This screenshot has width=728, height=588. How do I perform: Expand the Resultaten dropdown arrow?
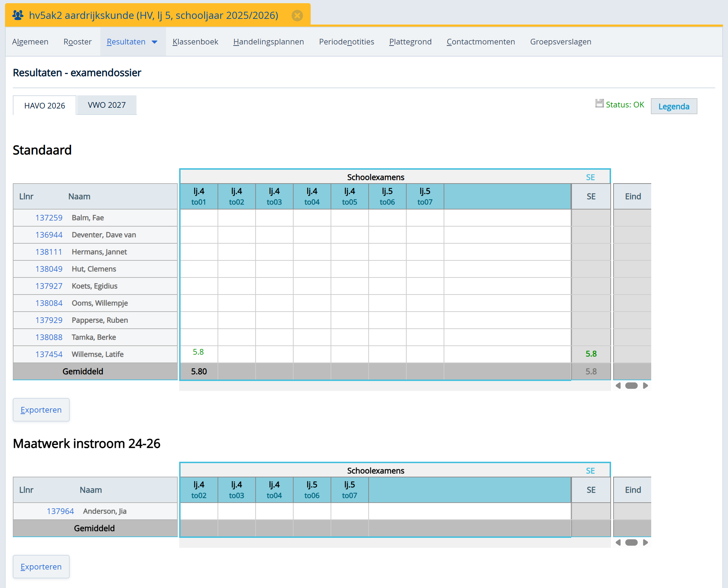(x=155, y=42)
